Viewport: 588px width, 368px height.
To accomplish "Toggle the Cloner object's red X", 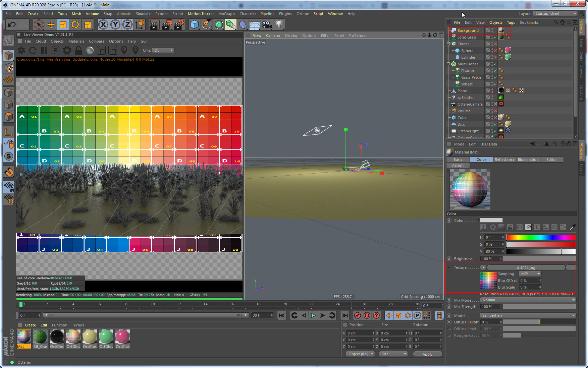I will [495, 44].
